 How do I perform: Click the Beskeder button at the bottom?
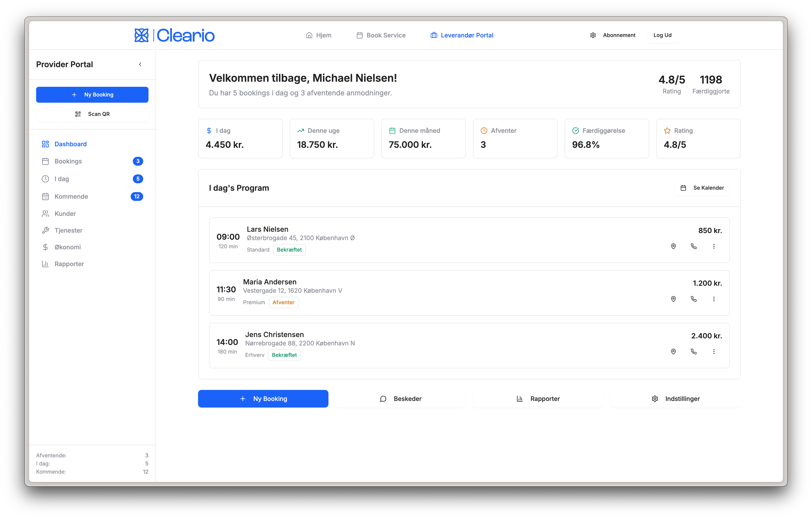(x=401, y=399)
